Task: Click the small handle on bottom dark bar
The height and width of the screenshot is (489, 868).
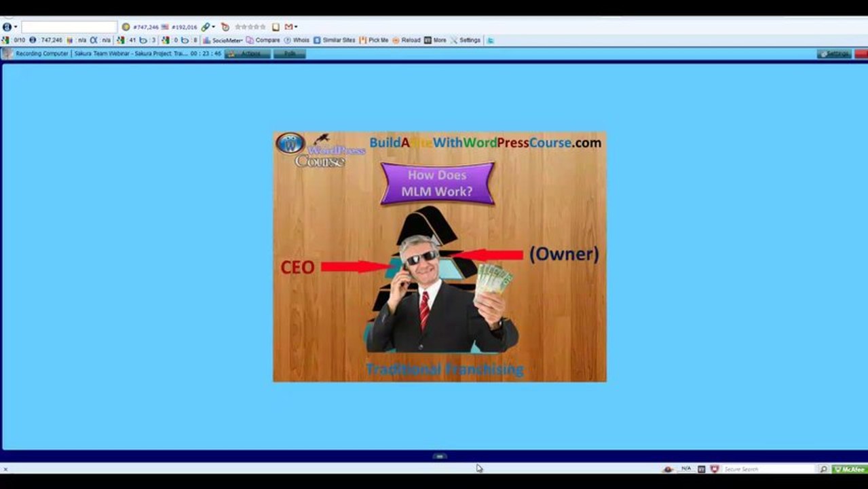Action: tap(439, 456)
